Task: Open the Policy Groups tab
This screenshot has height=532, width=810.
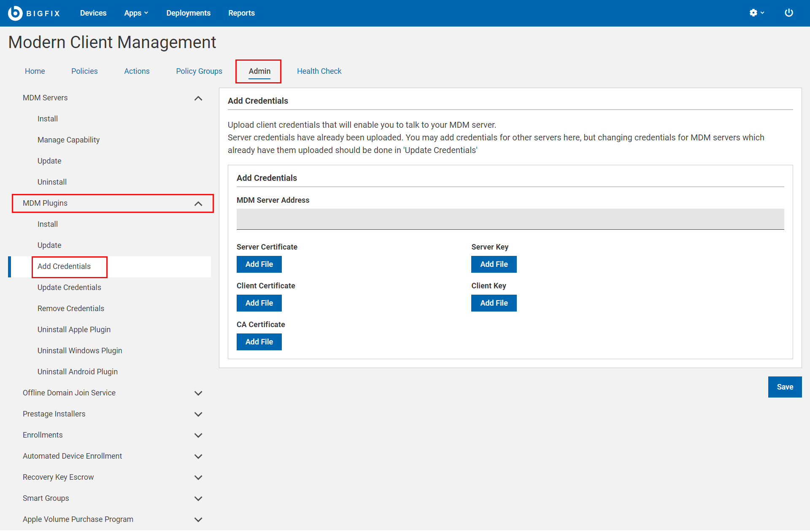Action: tap(199, 71)
